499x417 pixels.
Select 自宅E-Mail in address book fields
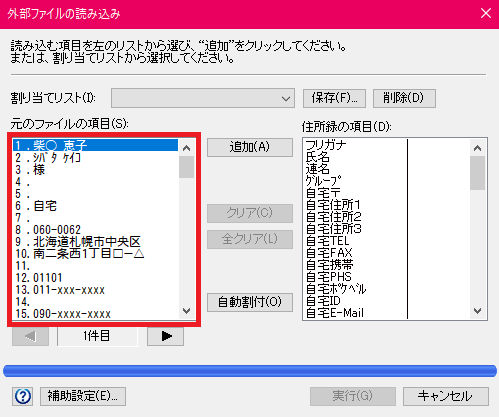pyautogui.click(x=355, y=313)
